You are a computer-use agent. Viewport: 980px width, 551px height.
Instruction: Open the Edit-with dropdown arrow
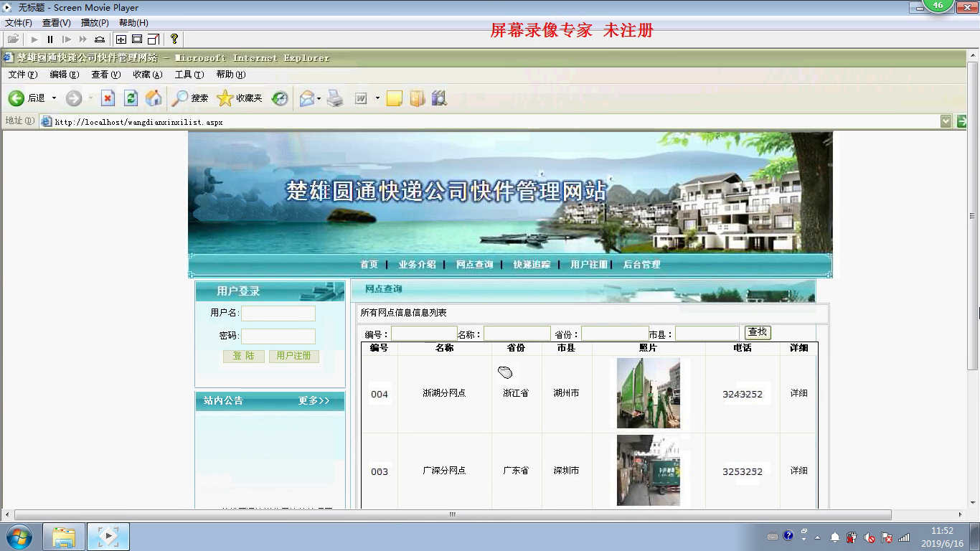pyautogui.click(x=377, y=98)
